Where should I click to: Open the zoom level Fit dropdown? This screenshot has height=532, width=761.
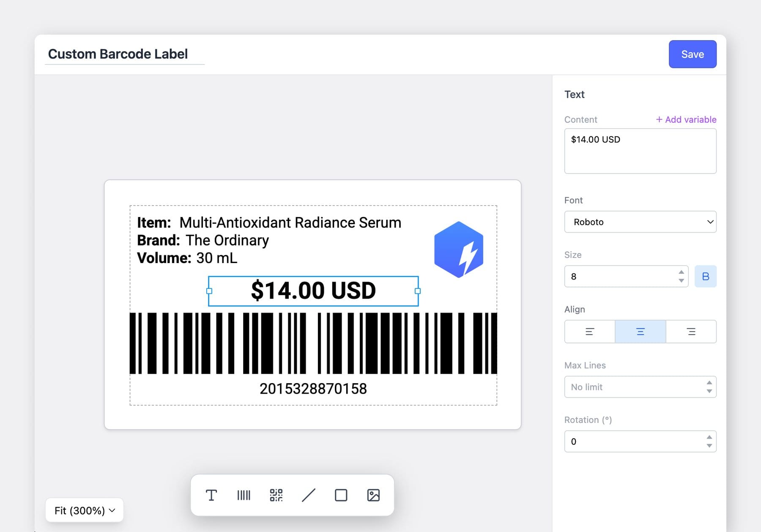(x=84, y=510)
